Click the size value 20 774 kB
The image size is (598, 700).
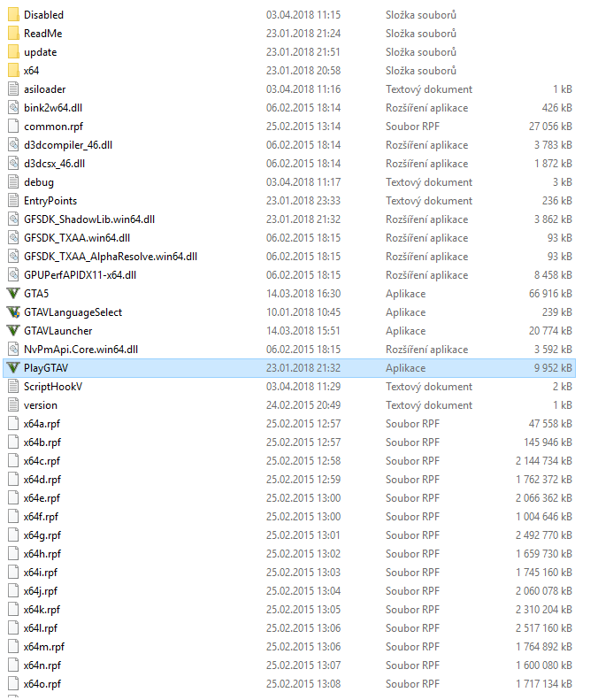coord(550,331)
